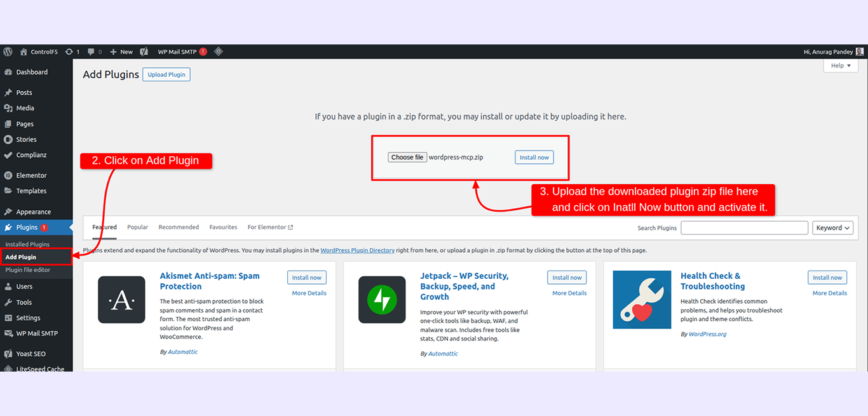Click the WP Mail SMTP envelope icon in sidebar
The image size is (868, 416).
[x=8, y=333]
